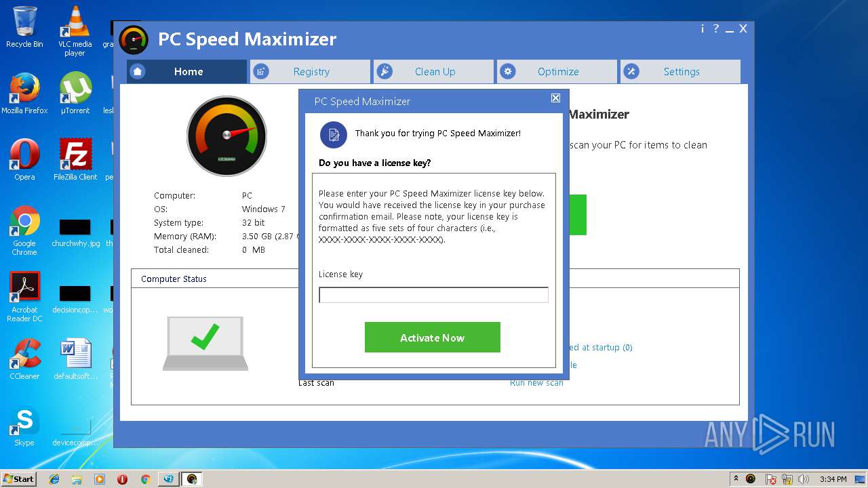The image size is (868, 488).
Task: Click Activate Now button
Action: click(433, 338)
